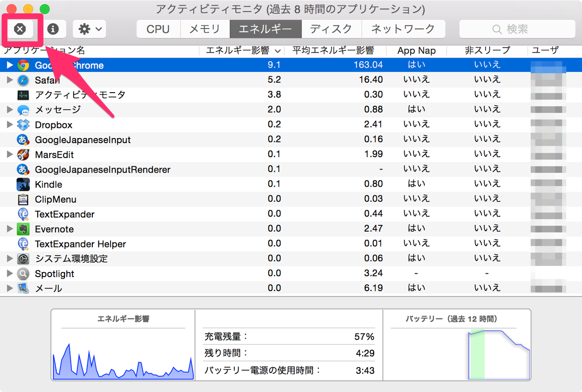Sort by 非スリープ column header
This screenshot has width=582, height=392.
[487, 50]
